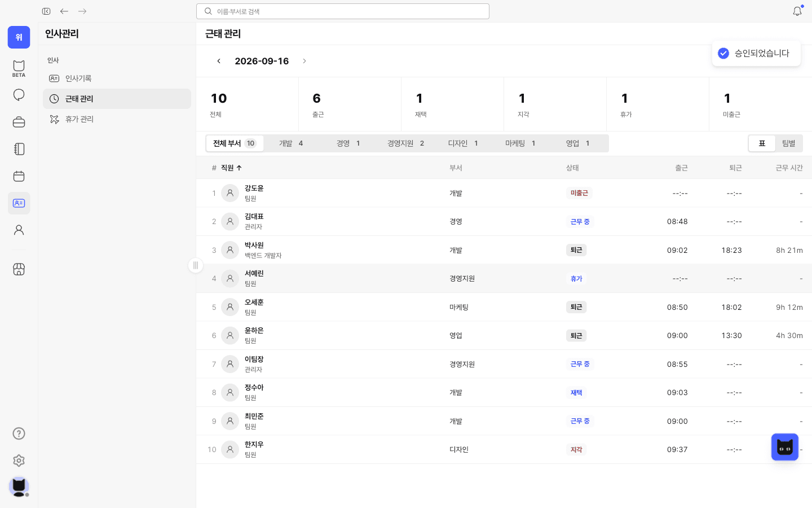
Task: Click the sidebar resize handle
Action: (196, 265)
